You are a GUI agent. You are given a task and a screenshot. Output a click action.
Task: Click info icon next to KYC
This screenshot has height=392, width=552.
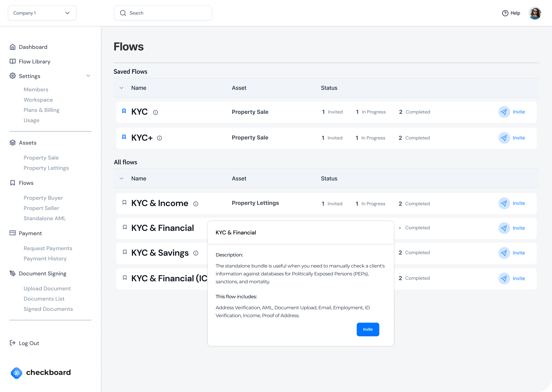pos(156,113)
